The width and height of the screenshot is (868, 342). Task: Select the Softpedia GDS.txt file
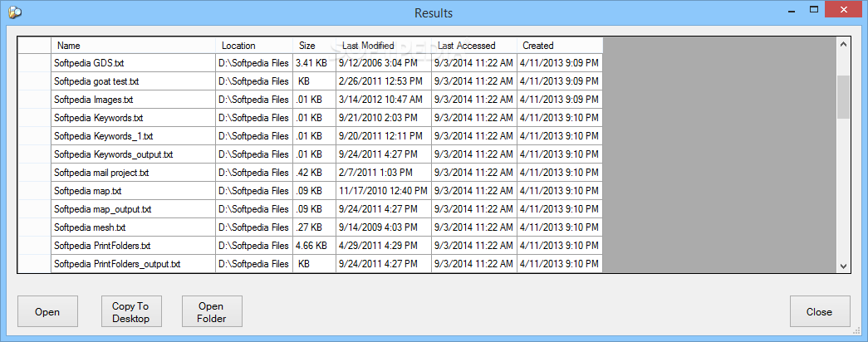tap(134, 63)
